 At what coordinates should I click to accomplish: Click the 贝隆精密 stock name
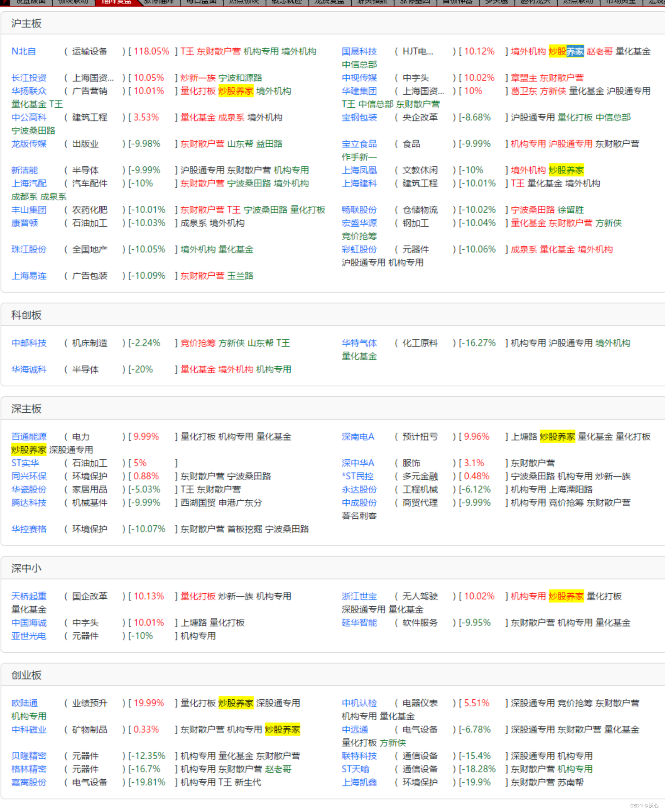coord(29,756)
